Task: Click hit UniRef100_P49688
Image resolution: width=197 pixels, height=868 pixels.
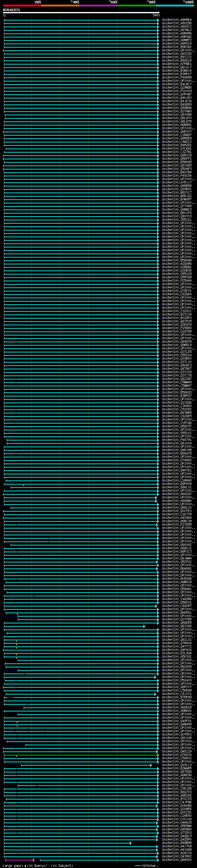Action: click(x=176, y=78)
